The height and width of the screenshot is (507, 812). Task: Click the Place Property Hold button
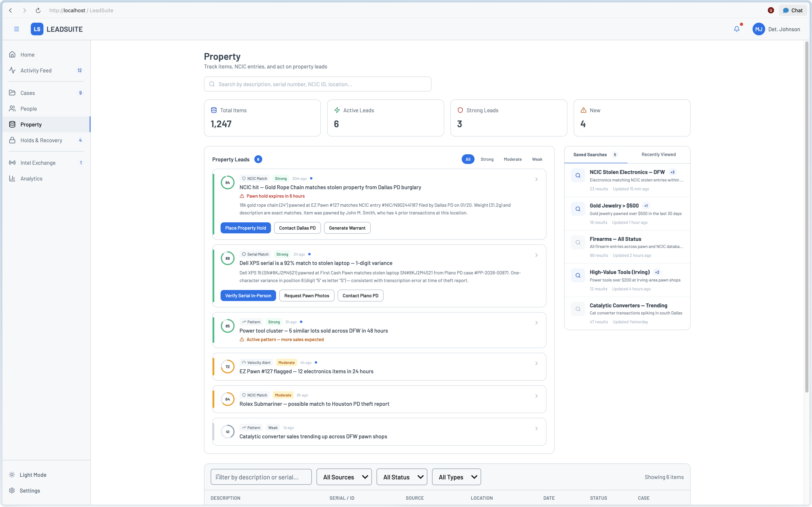click(245, 228)
